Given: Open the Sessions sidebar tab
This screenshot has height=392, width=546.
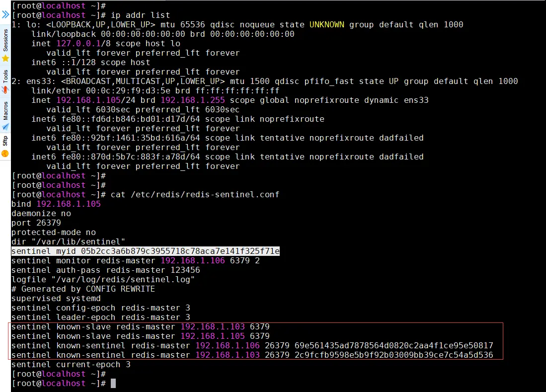Looking at the screenshot, I should pyautogui.click(x=5, y=40).
